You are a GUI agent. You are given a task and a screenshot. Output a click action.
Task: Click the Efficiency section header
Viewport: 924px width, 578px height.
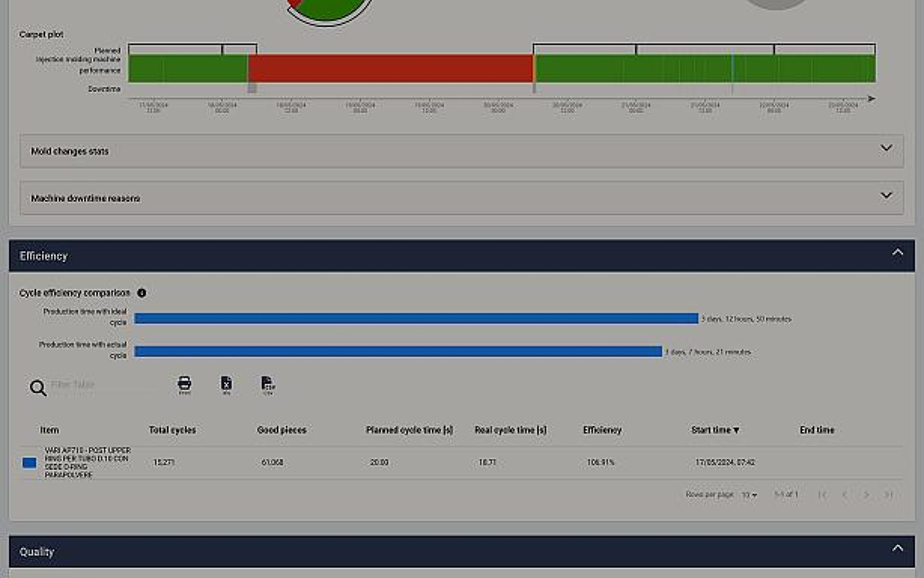pos(43,256)
